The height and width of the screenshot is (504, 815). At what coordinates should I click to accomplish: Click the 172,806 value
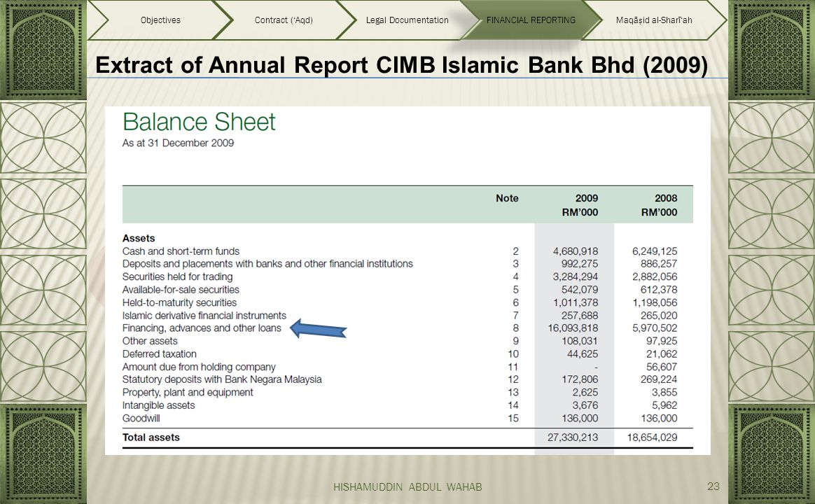pos(580,380)
